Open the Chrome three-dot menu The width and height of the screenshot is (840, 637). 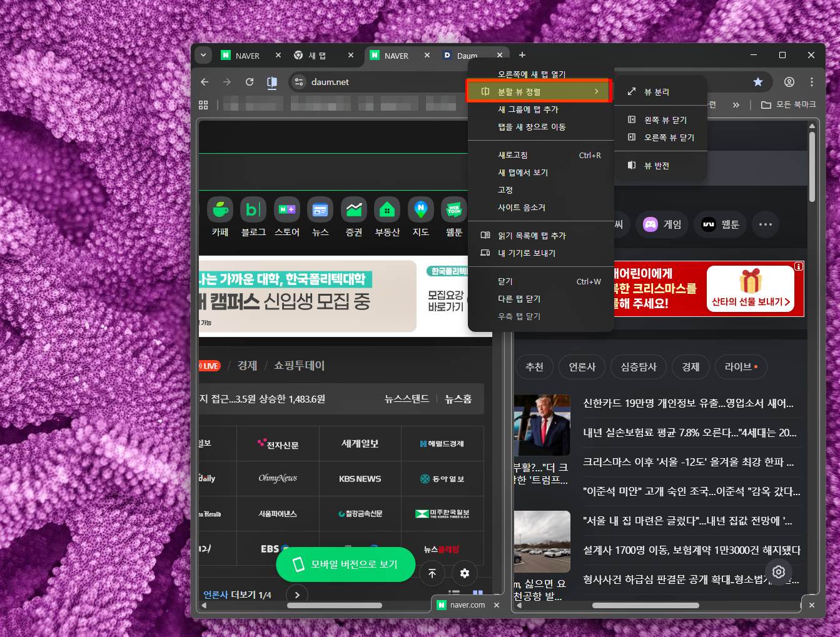point(812,82)
